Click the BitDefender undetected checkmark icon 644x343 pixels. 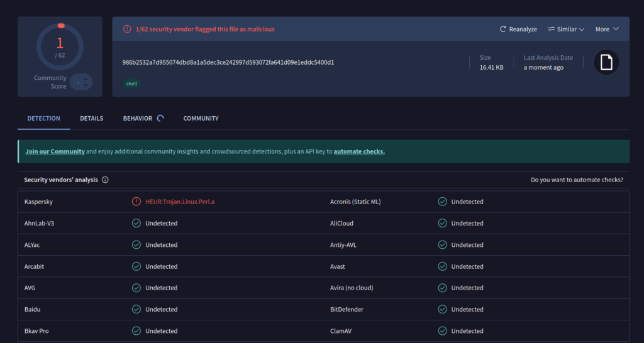click(x=443, y=309)
